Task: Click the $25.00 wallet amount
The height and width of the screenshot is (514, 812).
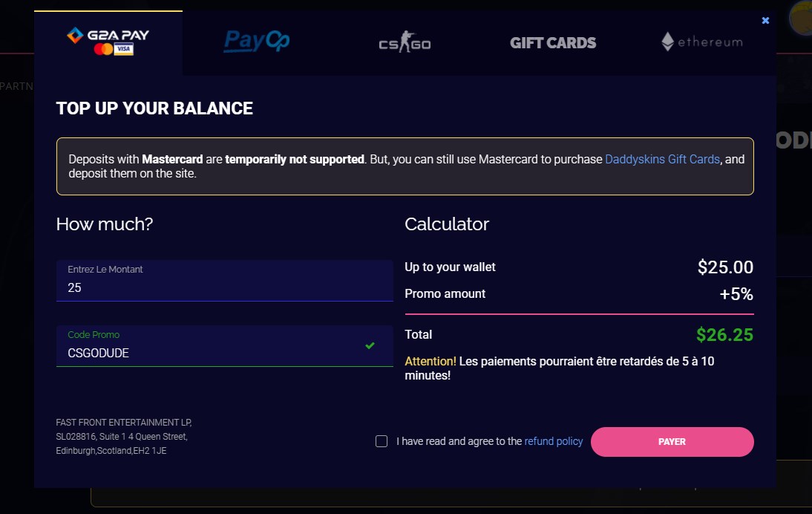Action: (725, 267)
